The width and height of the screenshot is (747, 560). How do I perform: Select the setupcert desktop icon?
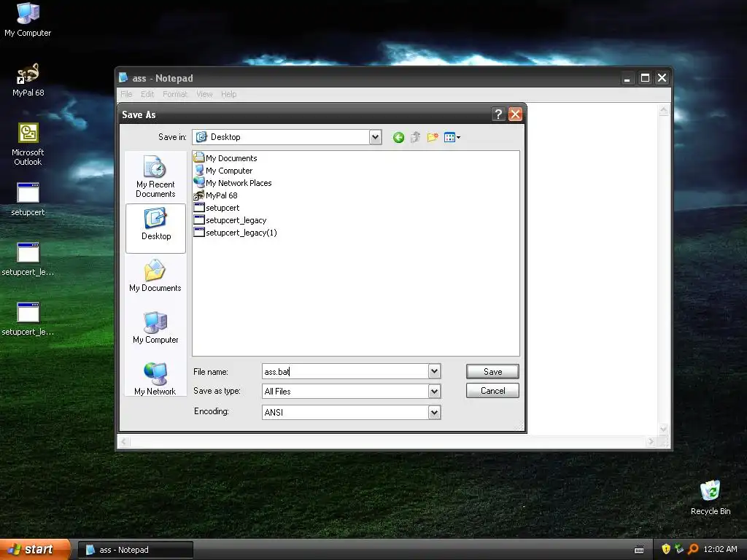pos(28,200)
